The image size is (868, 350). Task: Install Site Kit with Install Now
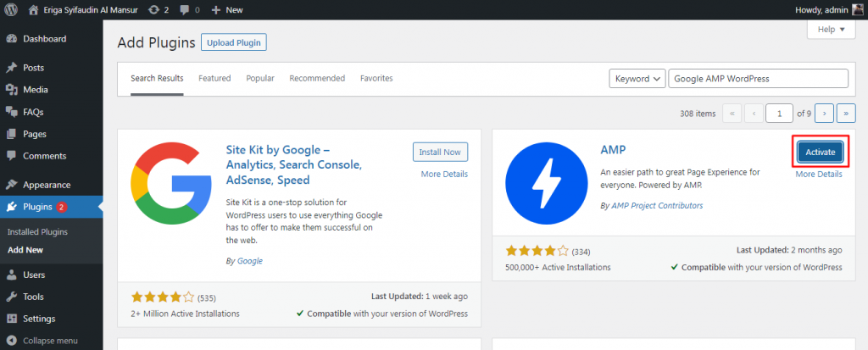coord(440,153)
